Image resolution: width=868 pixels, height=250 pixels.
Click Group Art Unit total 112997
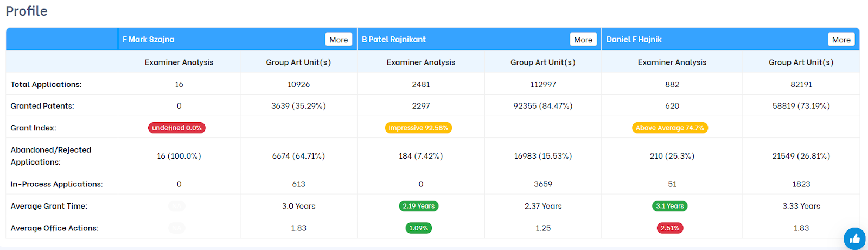pos(542,84)
